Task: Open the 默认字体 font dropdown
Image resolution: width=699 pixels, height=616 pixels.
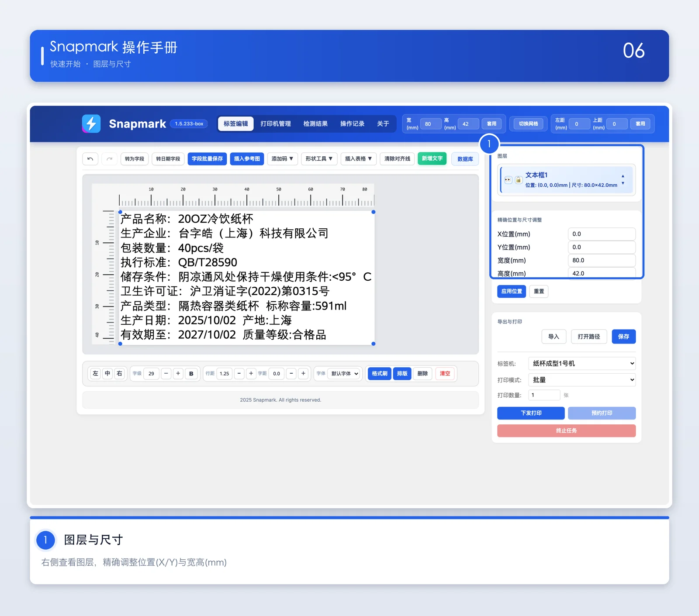Action: 344,374
